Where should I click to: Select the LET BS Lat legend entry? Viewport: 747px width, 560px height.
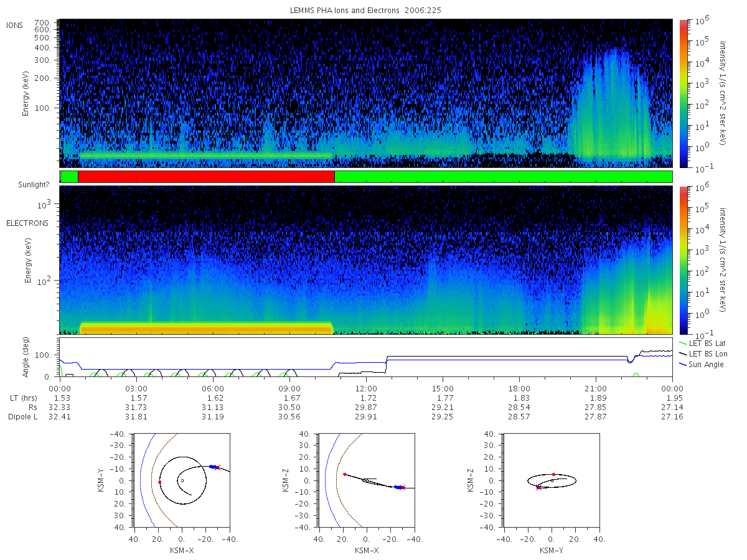tap(702, 343)
